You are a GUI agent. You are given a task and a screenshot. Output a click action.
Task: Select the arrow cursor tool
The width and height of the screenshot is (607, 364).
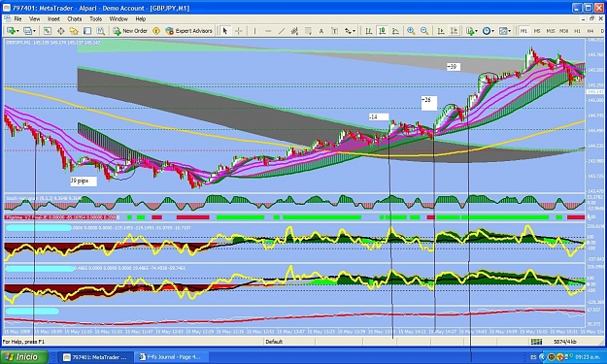(225, 31)
